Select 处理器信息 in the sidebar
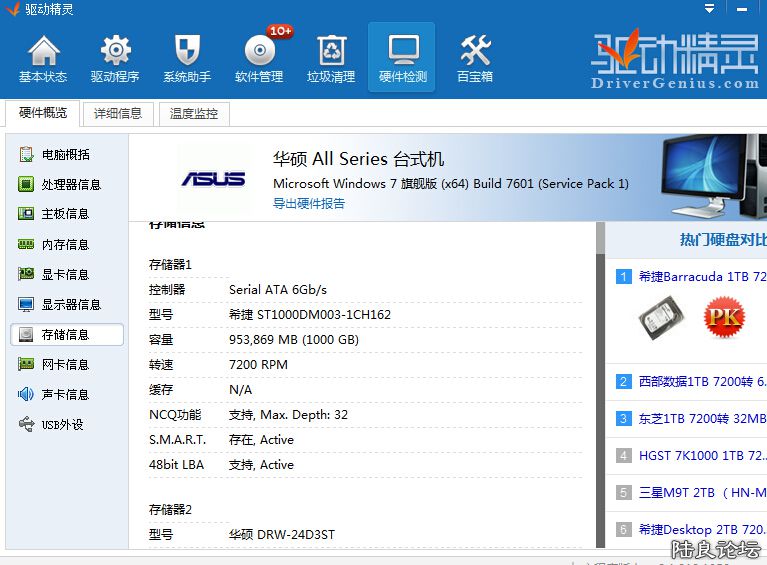This screenshot has height=565, width=767. (x=70, y=184)
